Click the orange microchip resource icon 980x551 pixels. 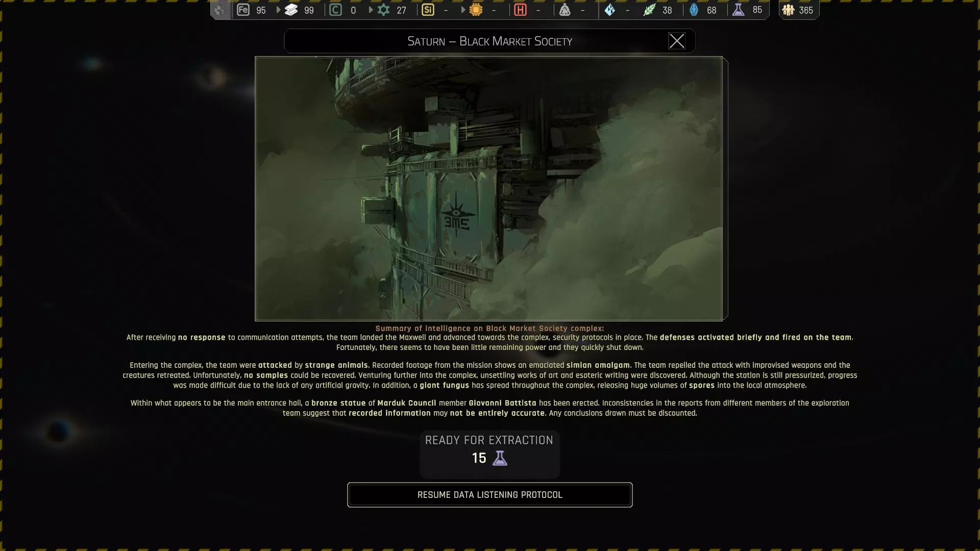[476, 10]
